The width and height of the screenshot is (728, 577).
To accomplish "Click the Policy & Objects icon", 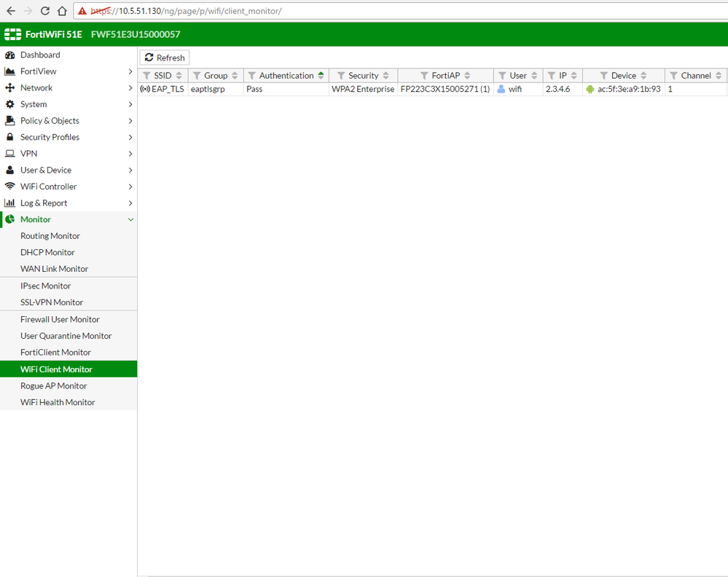I will click(x=9, y=120).
